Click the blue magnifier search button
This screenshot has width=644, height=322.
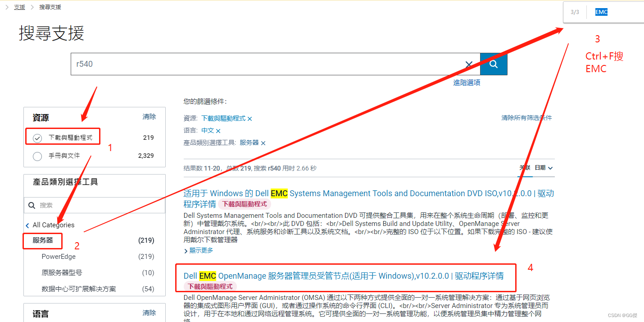[494, 64]
